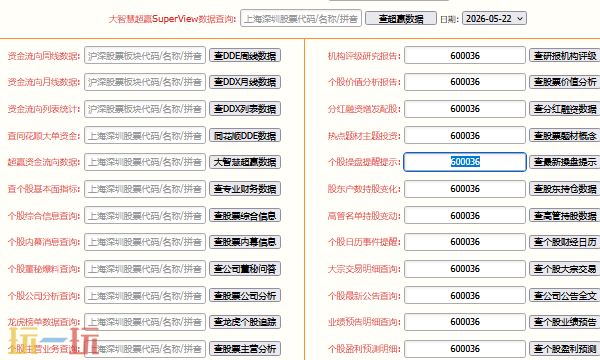Screen dimensions: 600x360
Task: Click the 查个股盈利预测 button
Action: click(565, 349)
